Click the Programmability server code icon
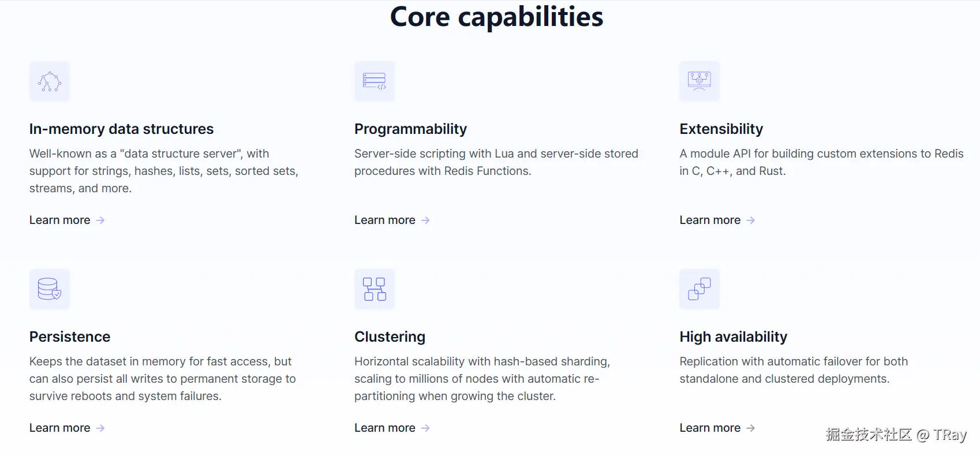The image size is (980, 456). pyautogui.click(x=375, y=81)
